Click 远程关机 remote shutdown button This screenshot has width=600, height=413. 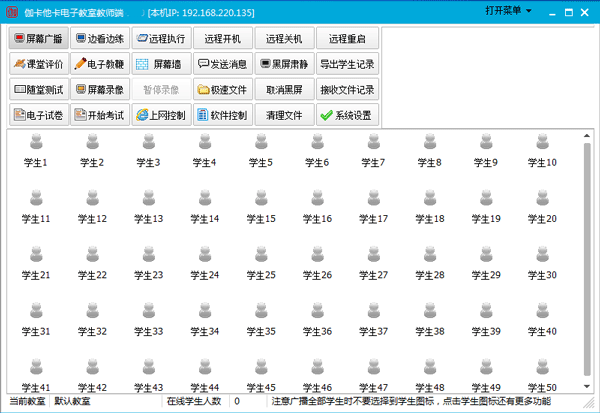coord(284,38)
